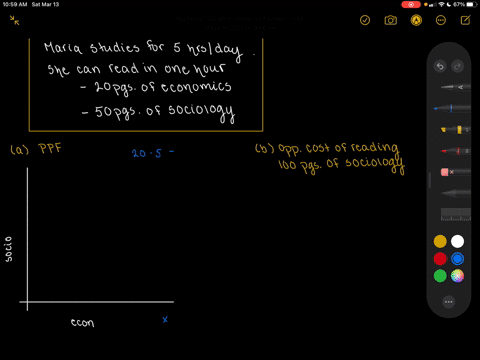The width and height of the screenshot is (480, 360).
Task: Choose the red color swatch
Action: (x=440, y=259)
